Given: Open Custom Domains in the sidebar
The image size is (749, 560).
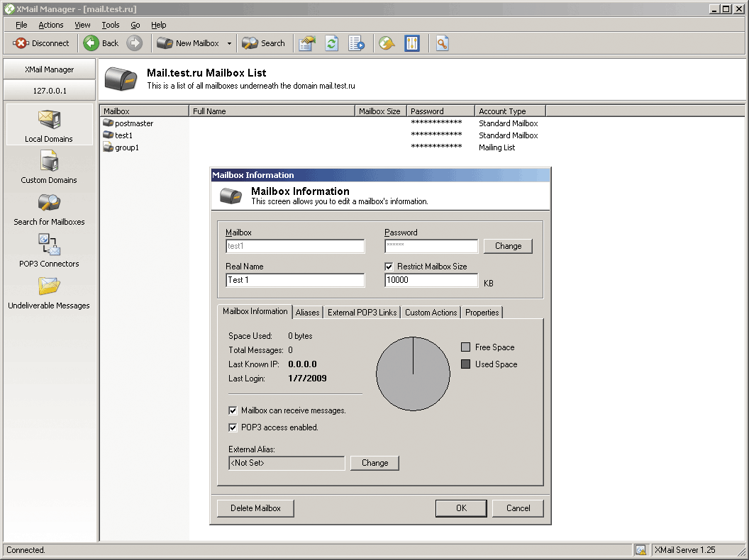Looking at the screenshot, I should [49, 167].
